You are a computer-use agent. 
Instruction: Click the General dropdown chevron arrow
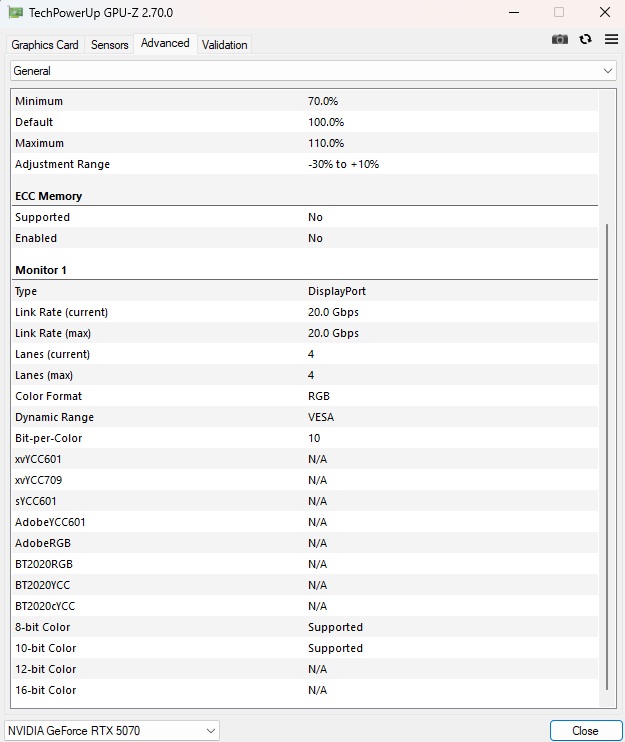coord(607,71)
